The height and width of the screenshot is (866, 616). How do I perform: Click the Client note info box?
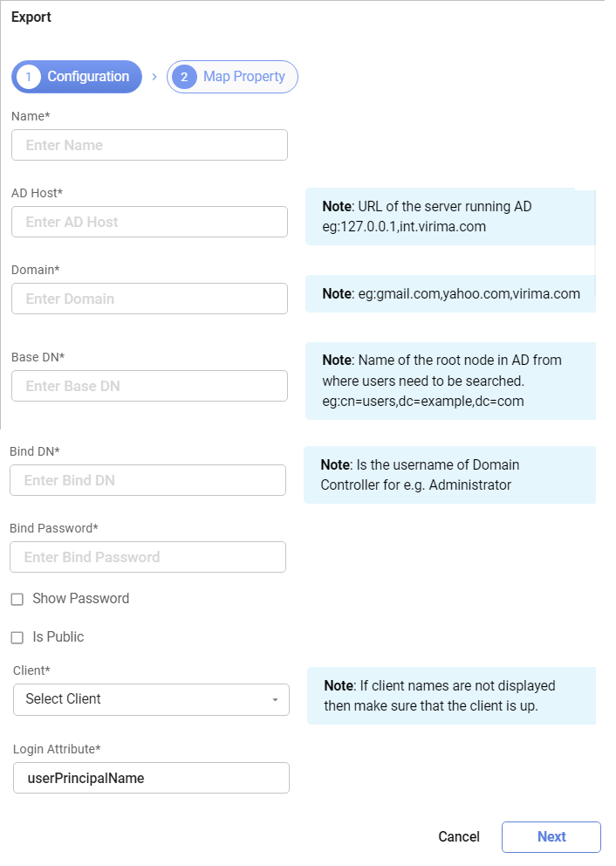pos(450,696)
